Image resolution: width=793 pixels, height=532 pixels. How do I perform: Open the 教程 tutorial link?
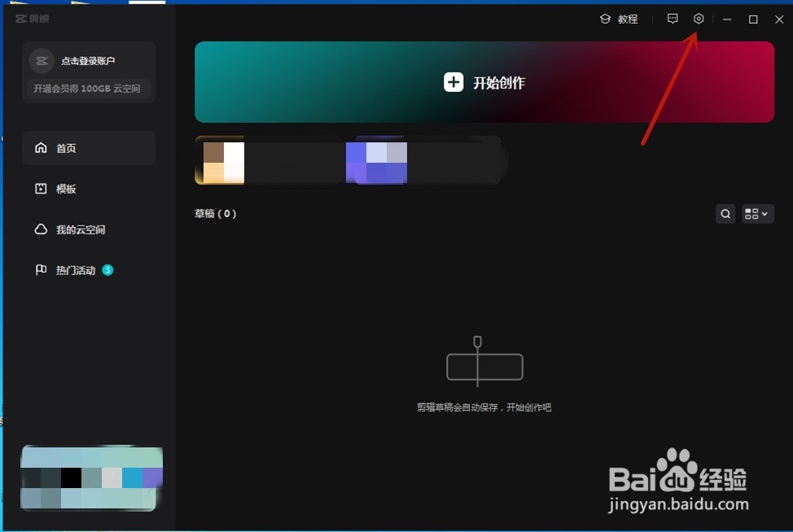[x=619, y=20]
